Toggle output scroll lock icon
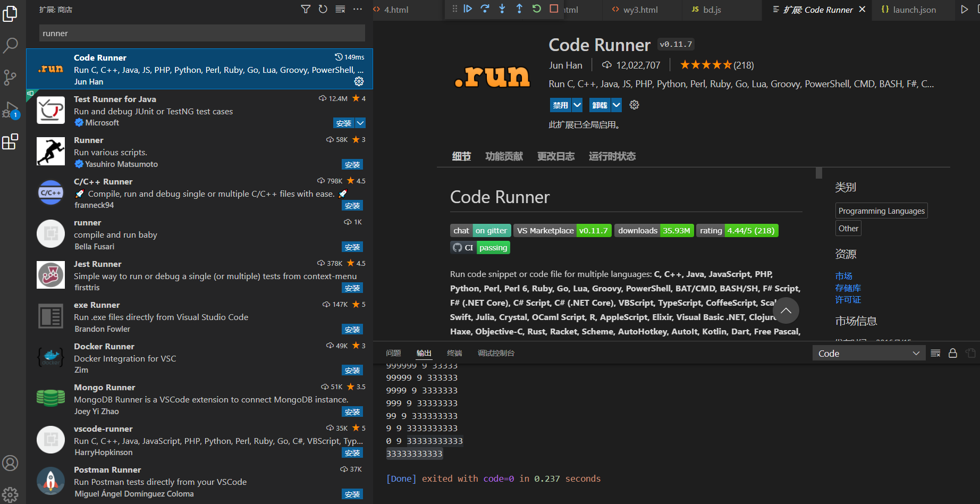Viewport: 980px width, 504px height. pyautogui.click(x=953, y=353)
